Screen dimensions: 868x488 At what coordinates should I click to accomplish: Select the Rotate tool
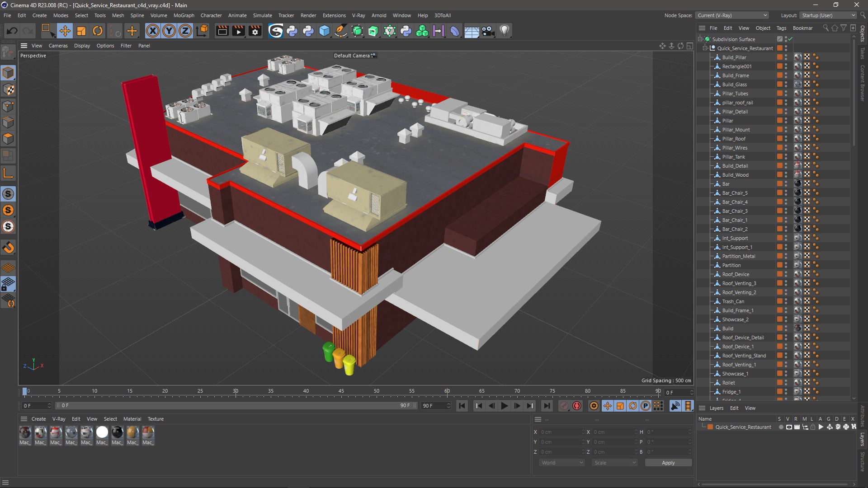tap(98, 31)
